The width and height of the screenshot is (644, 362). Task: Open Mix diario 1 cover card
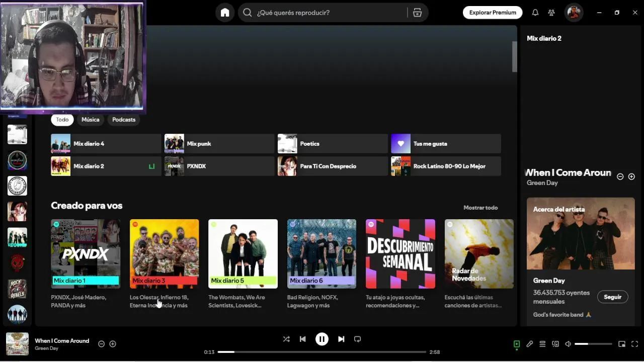(86, 254)
